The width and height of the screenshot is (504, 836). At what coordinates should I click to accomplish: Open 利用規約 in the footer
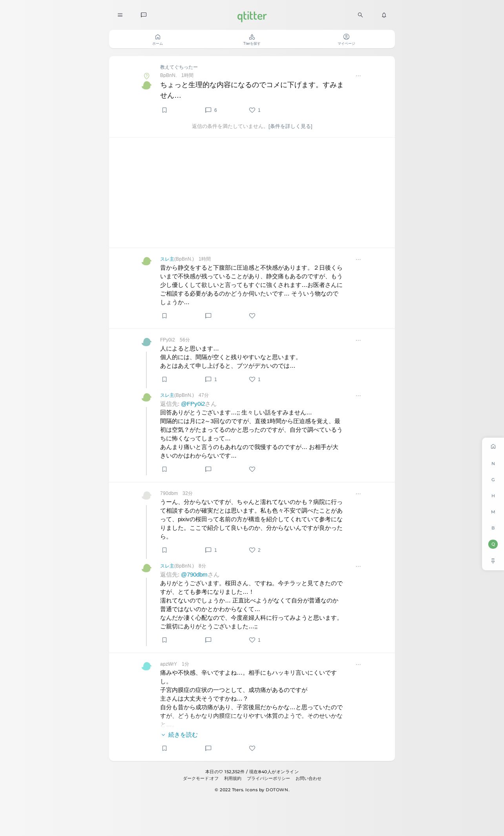pyautogui.click(x=233, y=778)
